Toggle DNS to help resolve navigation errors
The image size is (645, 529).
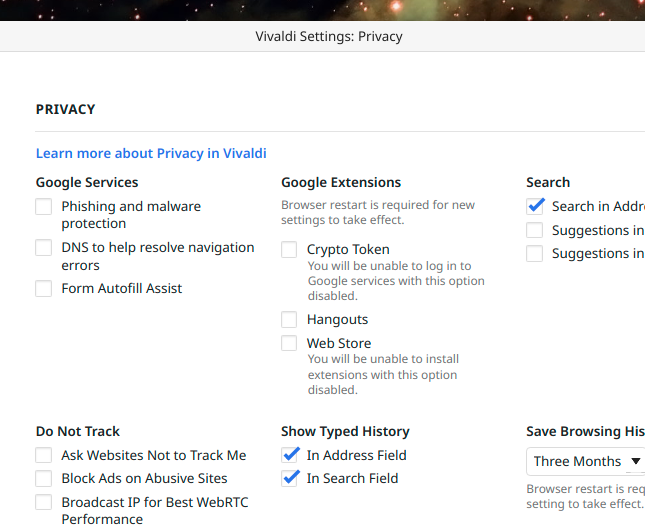(x=44, y=248)
